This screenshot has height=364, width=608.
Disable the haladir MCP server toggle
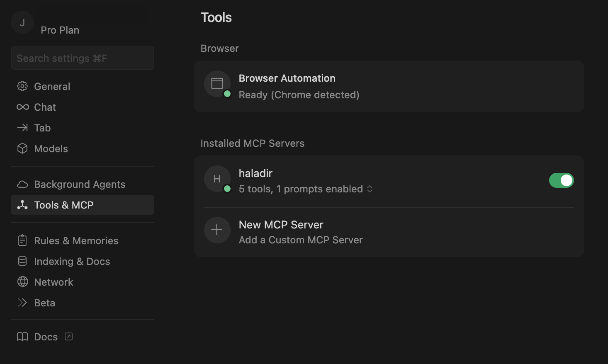(x=561, y=180)
